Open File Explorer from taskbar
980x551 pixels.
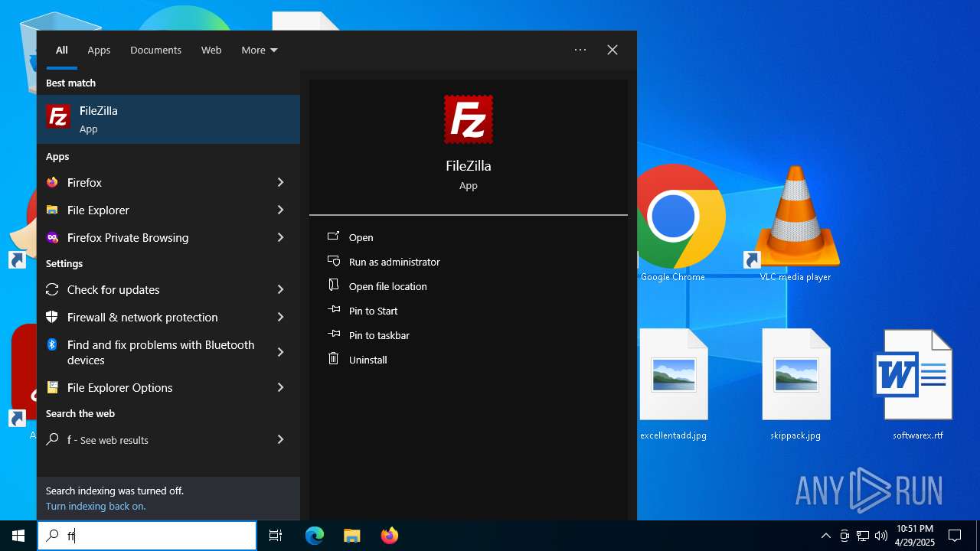tap(351, 536)
